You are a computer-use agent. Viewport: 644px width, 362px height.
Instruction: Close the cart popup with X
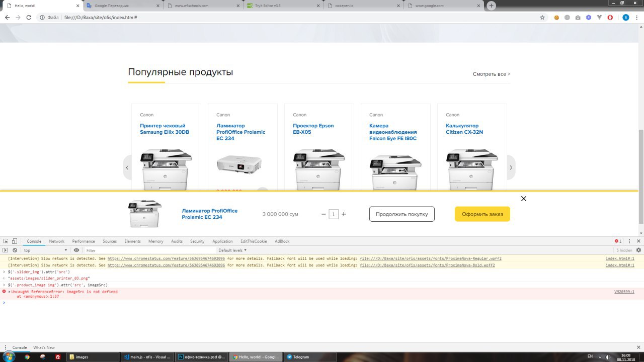[x=524, y=199]
